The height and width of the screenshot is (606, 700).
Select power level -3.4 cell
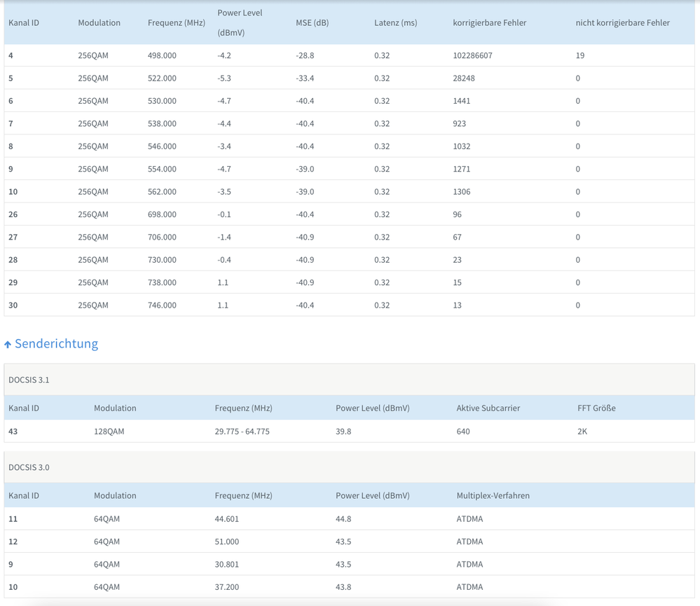224,146
